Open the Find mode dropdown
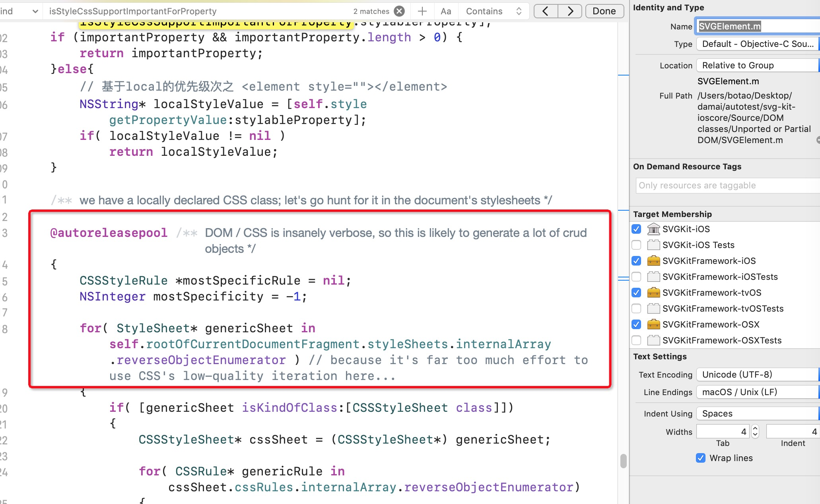This screenshot has height=504, width=820. 19,11
